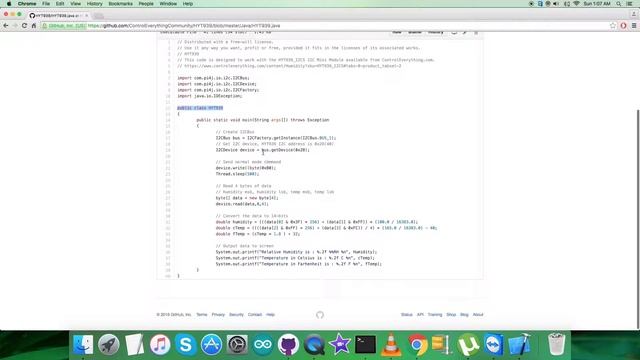Viewport: 640px width, 360px height.
Task: Open Security footer link
Action: point(236,315)
